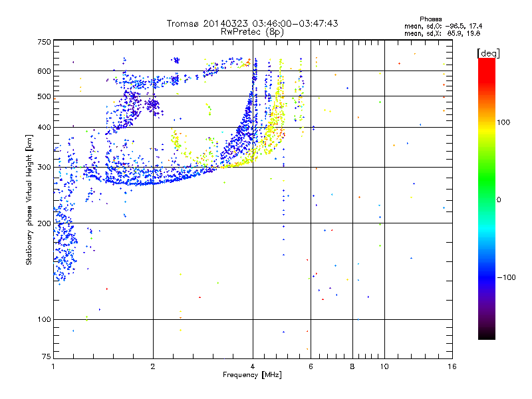
Task: Click the x-axis tick label '1'
Action: pos(53,366)
